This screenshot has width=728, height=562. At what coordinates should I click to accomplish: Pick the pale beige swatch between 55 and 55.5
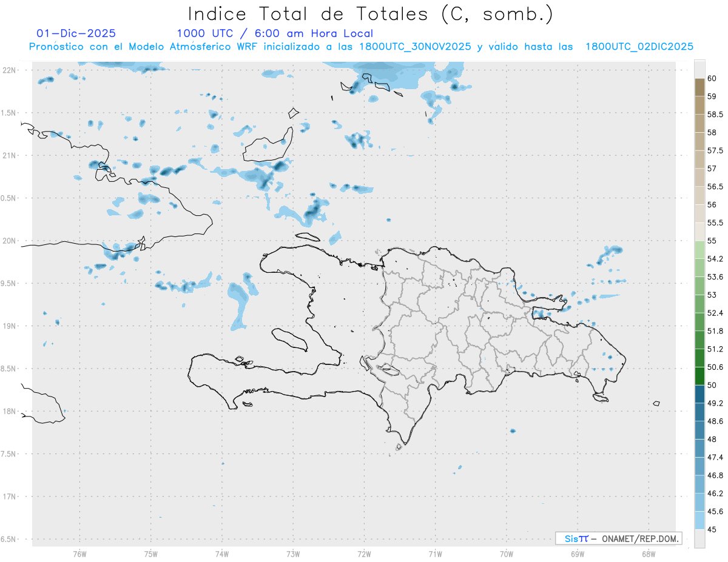click(x=699, y=232)
